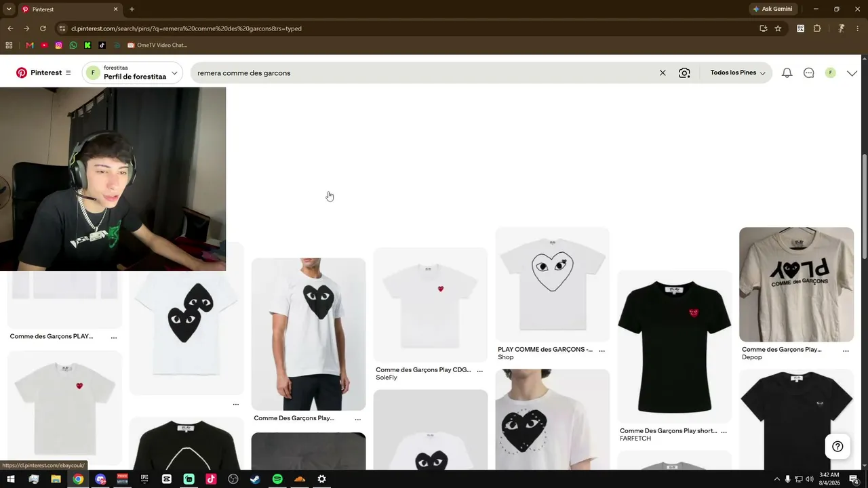Expand the account options chevron

click(x=852, y=73)
